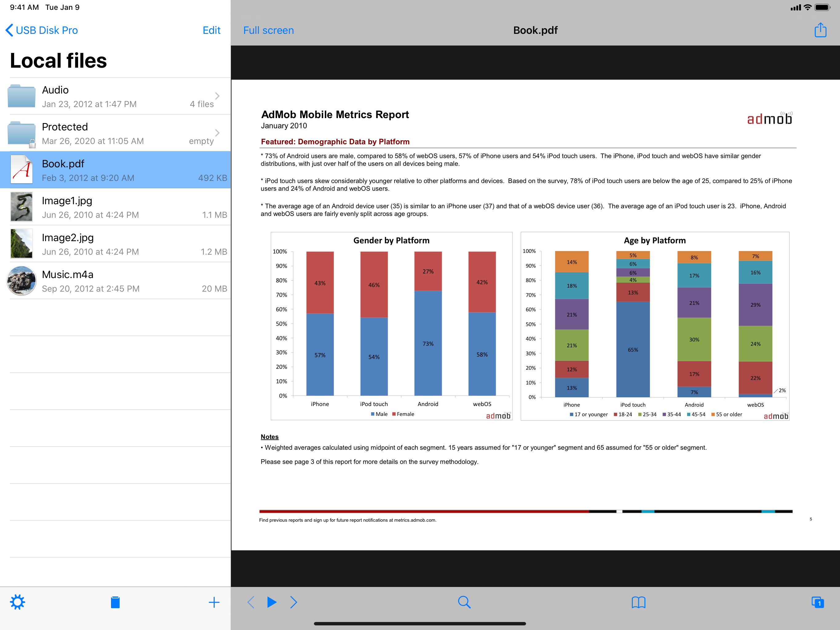The image size is (840, 630).
Task: Tap Image1.jpg snake thumbnail
Action: (21, 207)
